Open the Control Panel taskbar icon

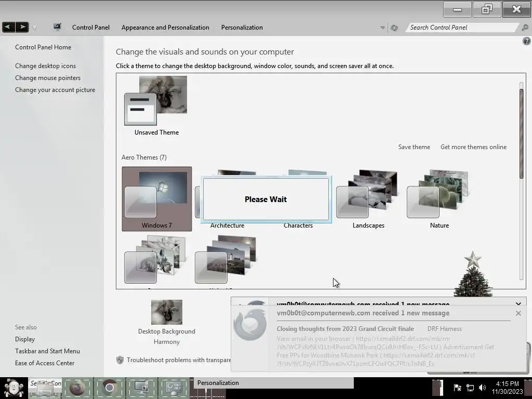(x=174, y=388)
